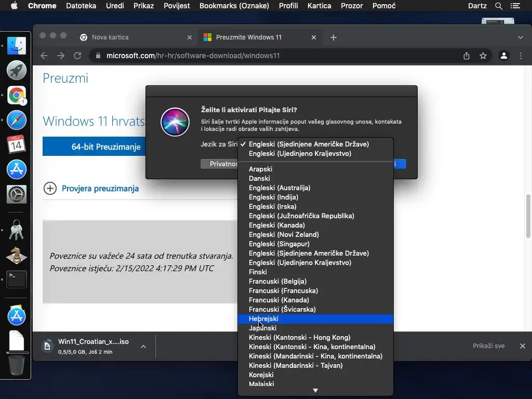Open Safari compass icon in Dock
The height and width of the screenshot is (399, 532).
[16, 120]
